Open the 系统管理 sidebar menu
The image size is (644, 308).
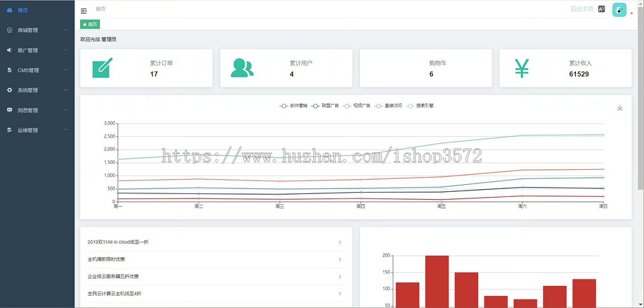click(37, 90)
